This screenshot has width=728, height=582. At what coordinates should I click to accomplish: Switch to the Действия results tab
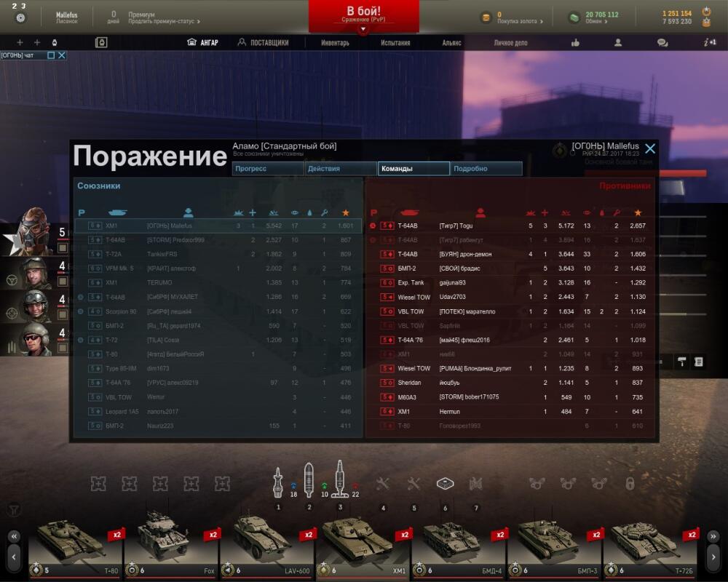pyautogui.click(x=341, y=169)
